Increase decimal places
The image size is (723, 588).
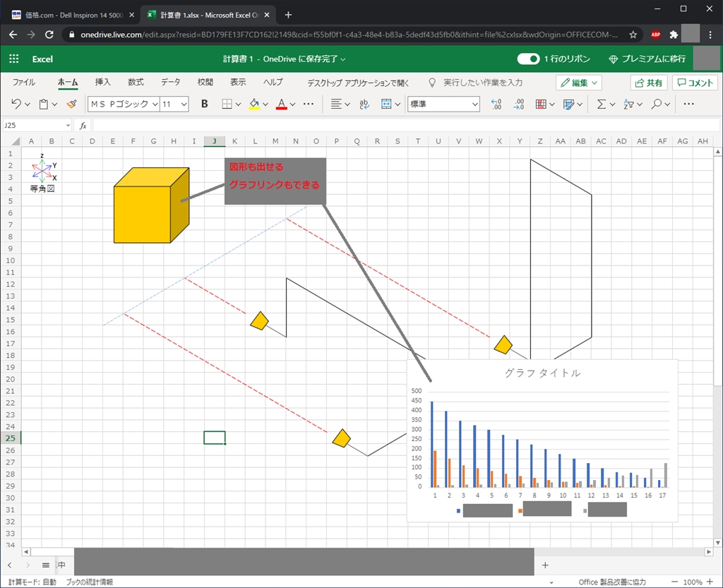496,104
